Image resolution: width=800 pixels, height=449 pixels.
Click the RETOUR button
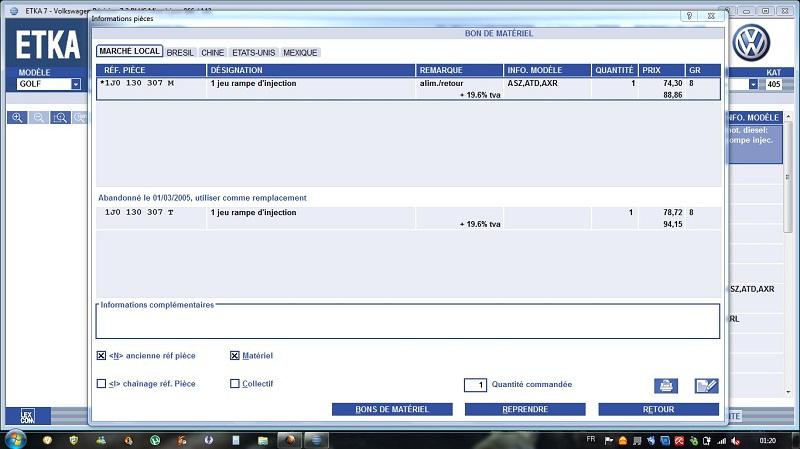coord(659,409)
